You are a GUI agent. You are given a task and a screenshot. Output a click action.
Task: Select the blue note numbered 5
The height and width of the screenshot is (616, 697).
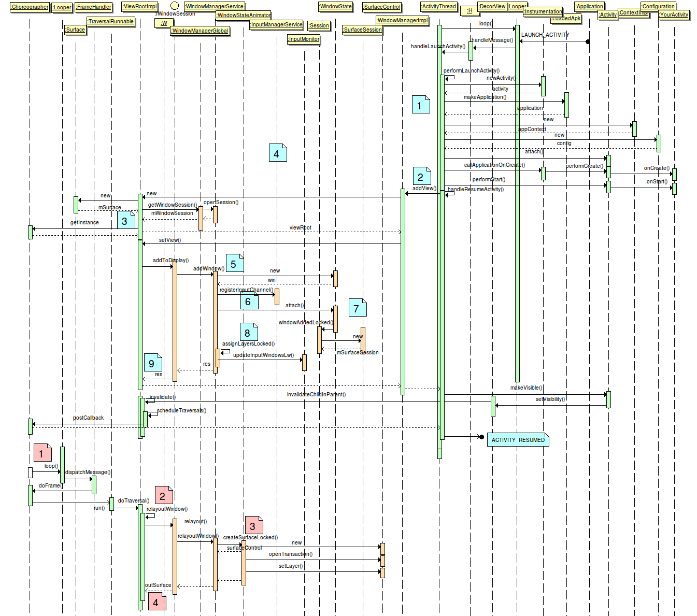pos(235,263)
